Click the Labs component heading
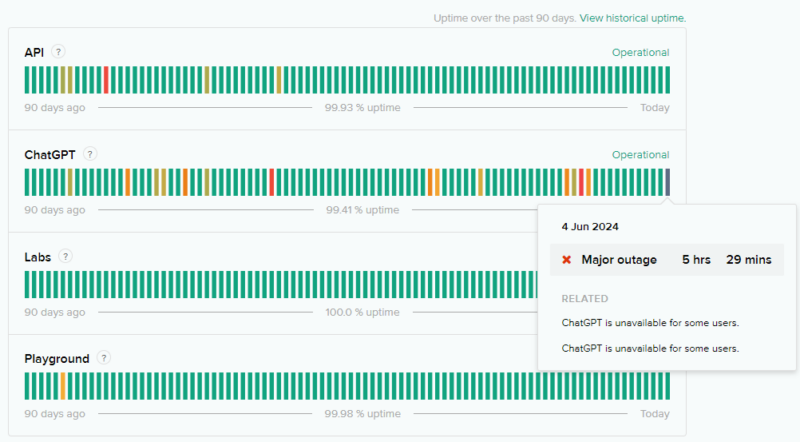800x442 pixels. click(x=38, y=257)
